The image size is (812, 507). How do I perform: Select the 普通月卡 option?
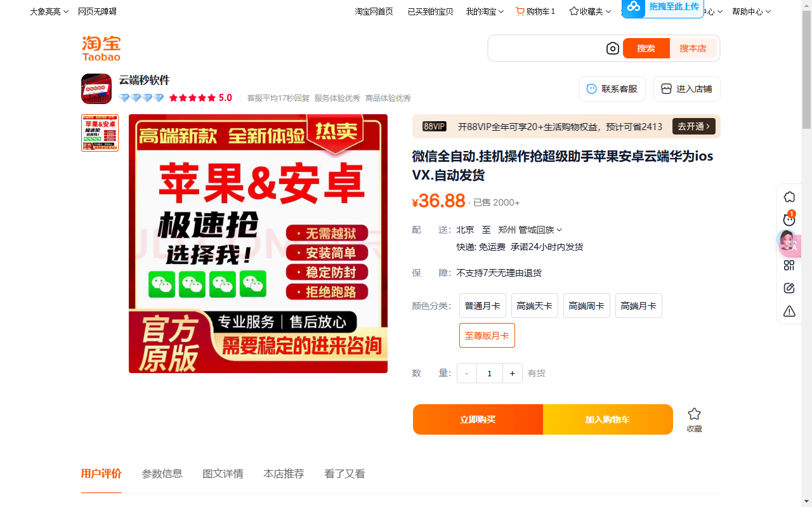tap(483, 306)
